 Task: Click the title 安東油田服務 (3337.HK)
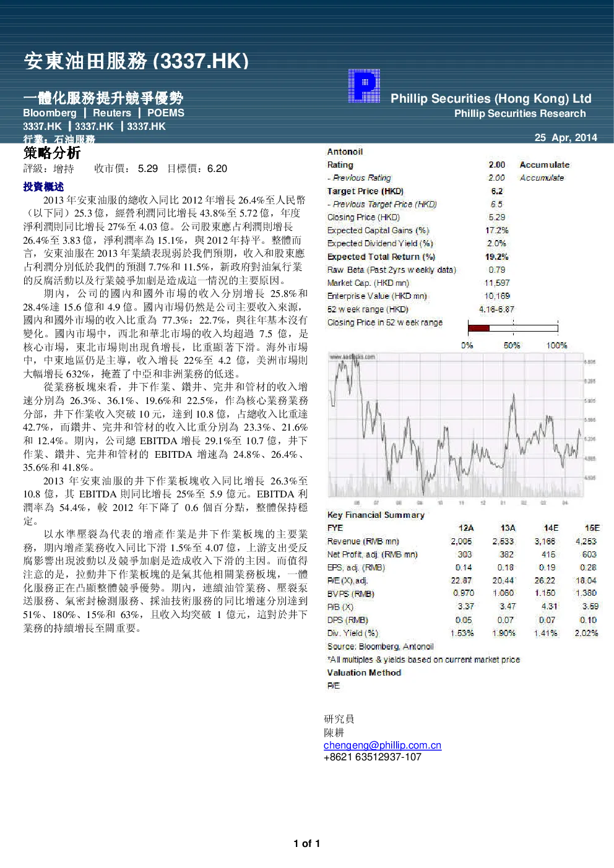[136, 61]
